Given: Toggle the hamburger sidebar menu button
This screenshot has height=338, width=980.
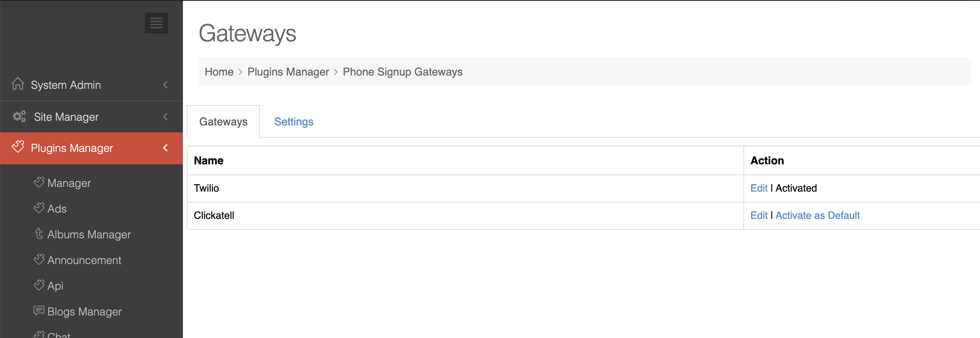Looking at the screenshot, I should coord(156,23).
